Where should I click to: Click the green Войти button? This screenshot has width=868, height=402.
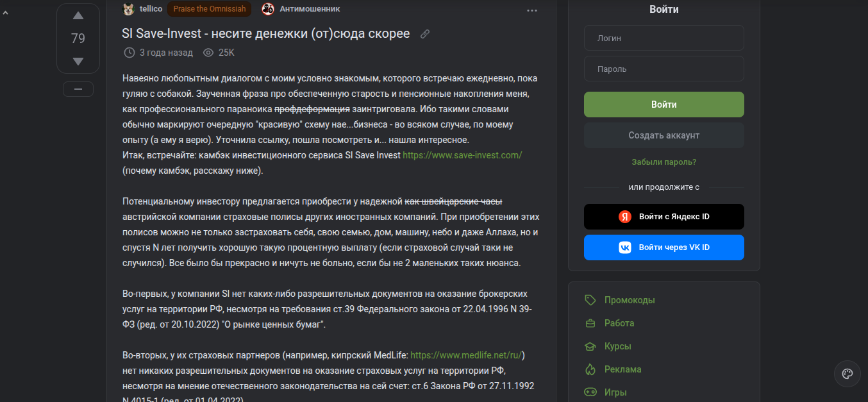coord(664,105)
